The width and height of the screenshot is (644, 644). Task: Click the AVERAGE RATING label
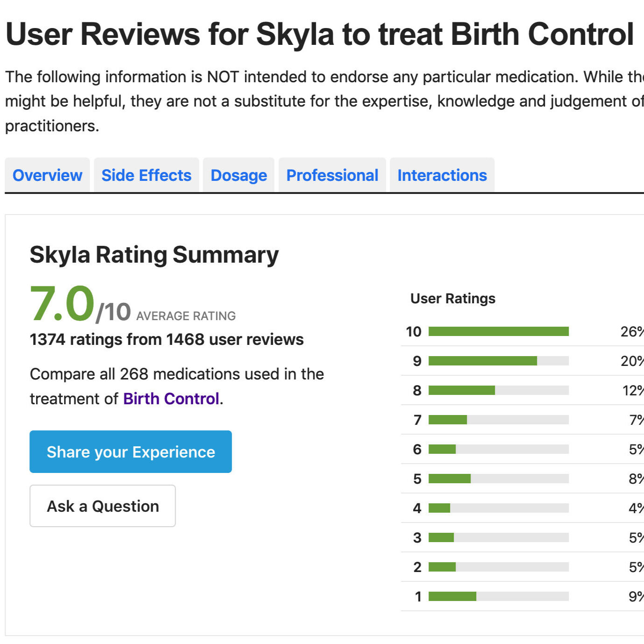(186, 316)
